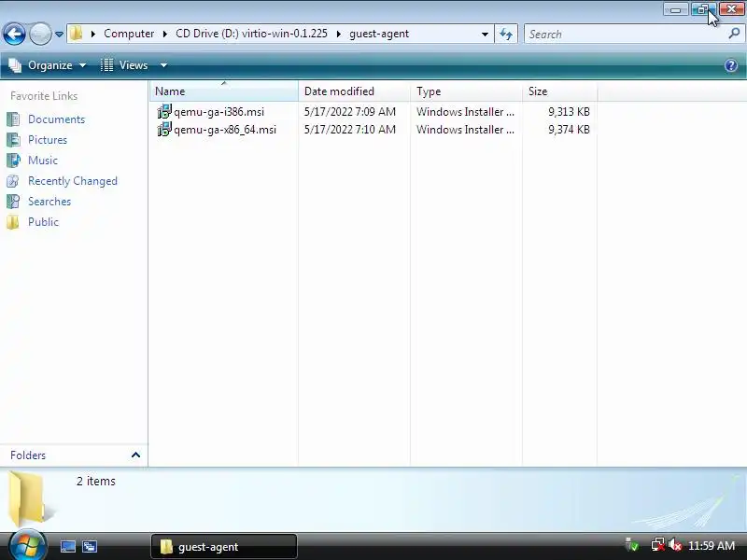Open the Windows Start orb
This screenshot has width=747, height=560.
tap(27, 546)
